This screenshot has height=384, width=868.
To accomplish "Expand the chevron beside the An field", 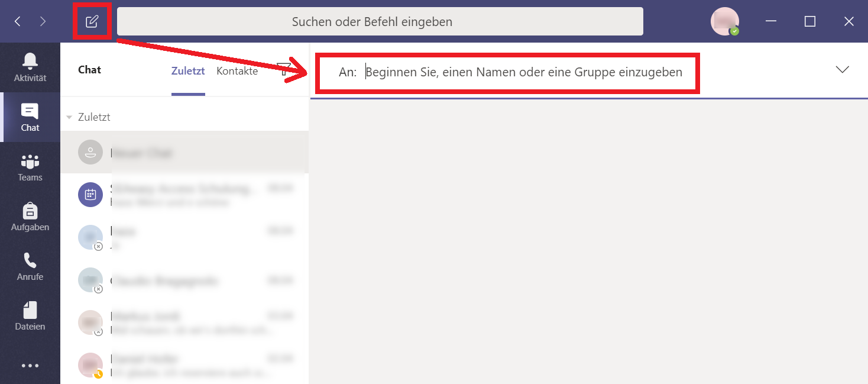I will (842, 69).
